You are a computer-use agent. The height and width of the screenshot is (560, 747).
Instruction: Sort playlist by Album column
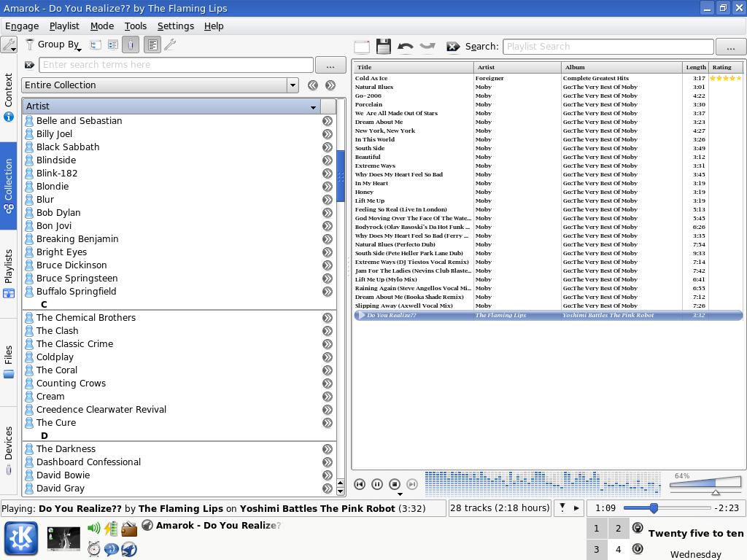tap(622, 67)
